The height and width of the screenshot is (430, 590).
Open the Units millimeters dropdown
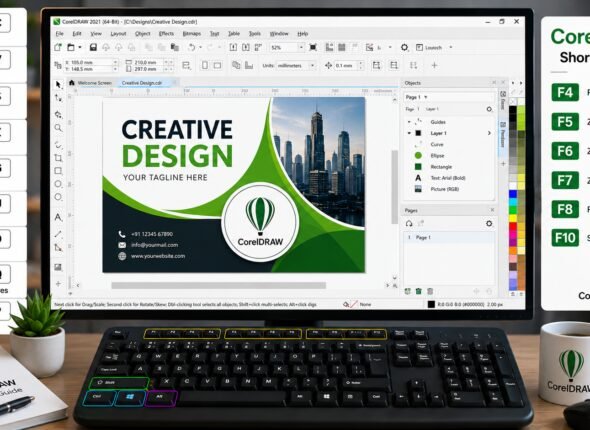click(x=312, y=65)
